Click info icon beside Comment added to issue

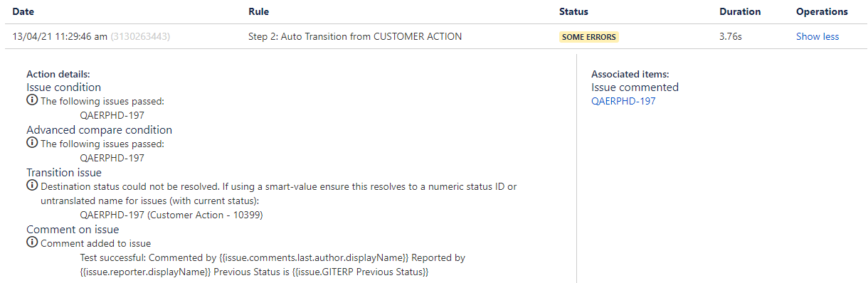coord(32,243)
